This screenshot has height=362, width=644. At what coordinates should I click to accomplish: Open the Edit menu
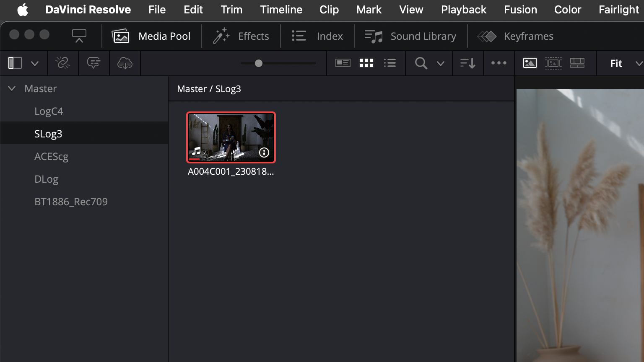point(193,10)
